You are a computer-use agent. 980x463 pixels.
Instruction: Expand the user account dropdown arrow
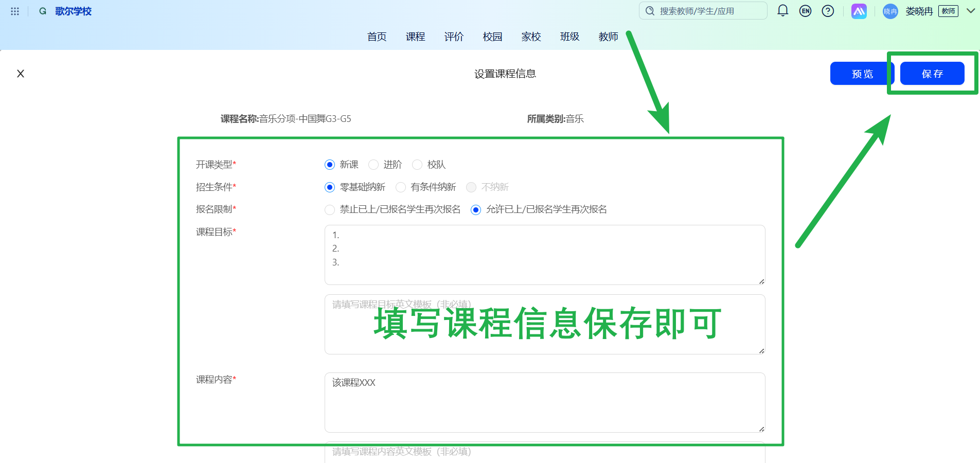[971, 11]
